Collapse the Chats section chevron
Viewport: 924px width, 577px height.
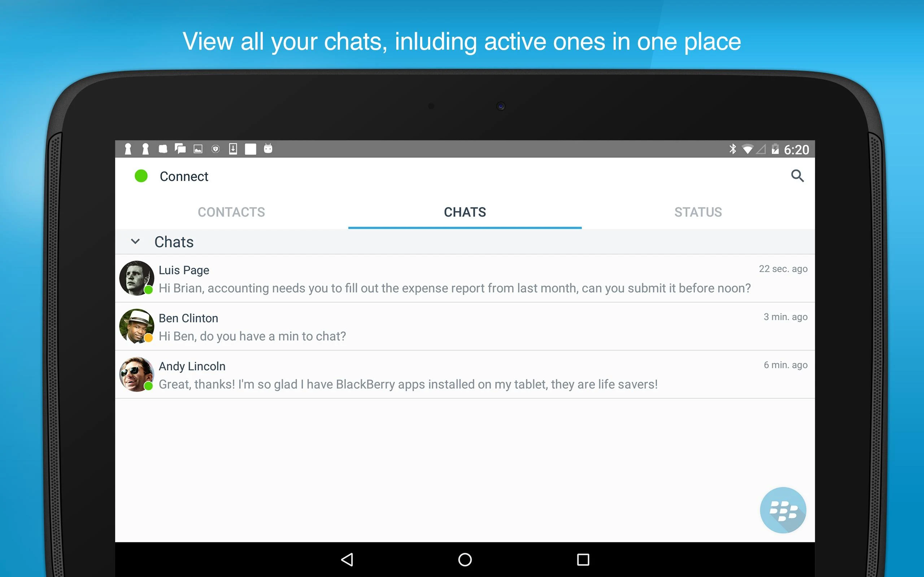pyautogui.click(x=135, y=242)
